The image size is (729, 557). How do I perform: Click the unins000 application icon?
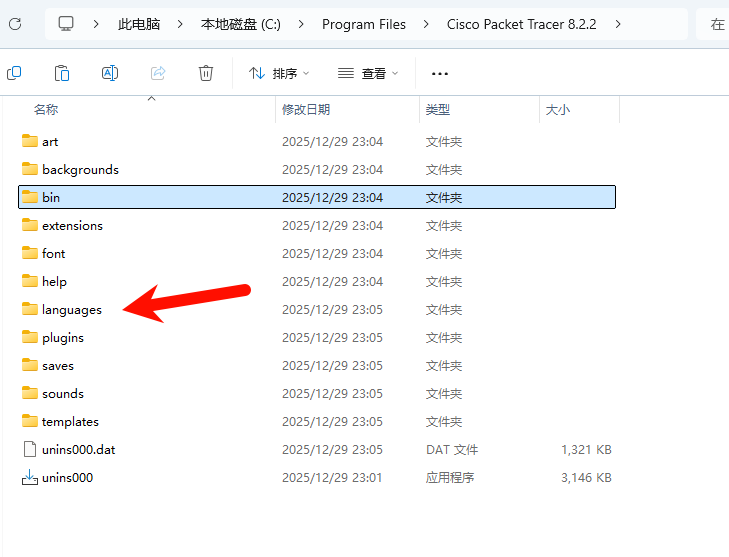[x=30, y=477]
